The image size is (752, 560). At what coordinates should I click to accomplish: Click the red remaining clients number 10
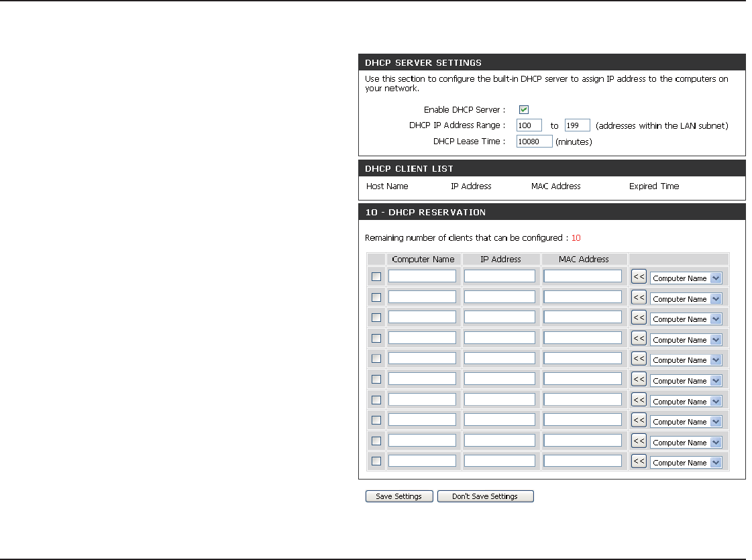(576, 238)
